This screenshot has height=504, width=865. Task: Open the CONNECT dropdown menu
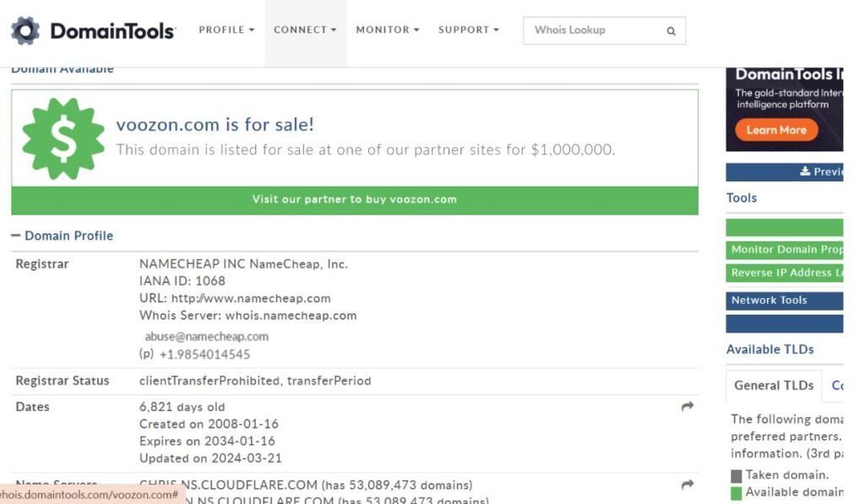pos(305,30)
